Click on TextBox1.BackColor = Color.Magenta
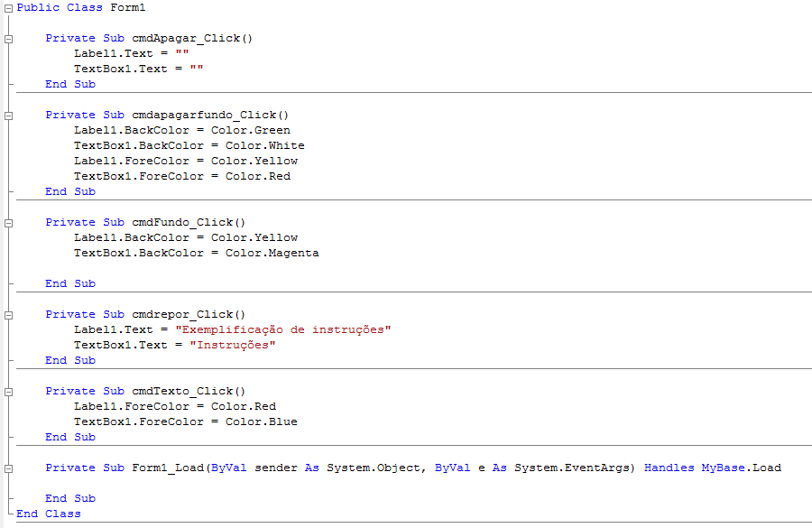 197,253
